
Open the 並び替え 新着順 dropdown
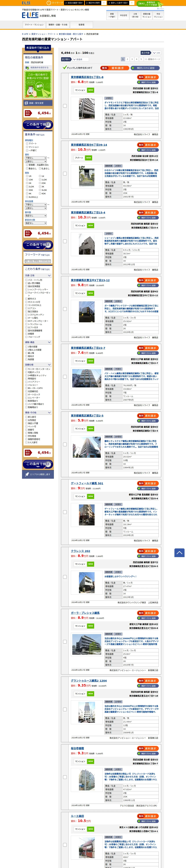click(x=81, y=59)
